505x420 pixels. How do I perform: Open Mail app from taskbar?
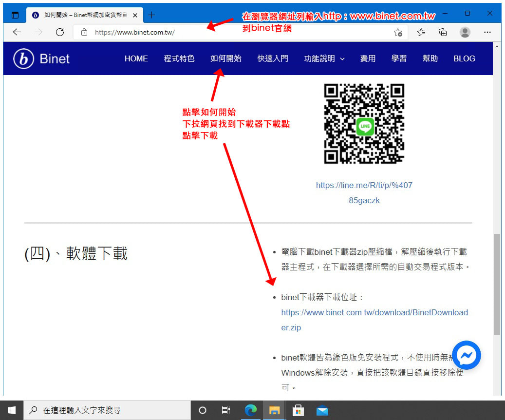(322, 411)
